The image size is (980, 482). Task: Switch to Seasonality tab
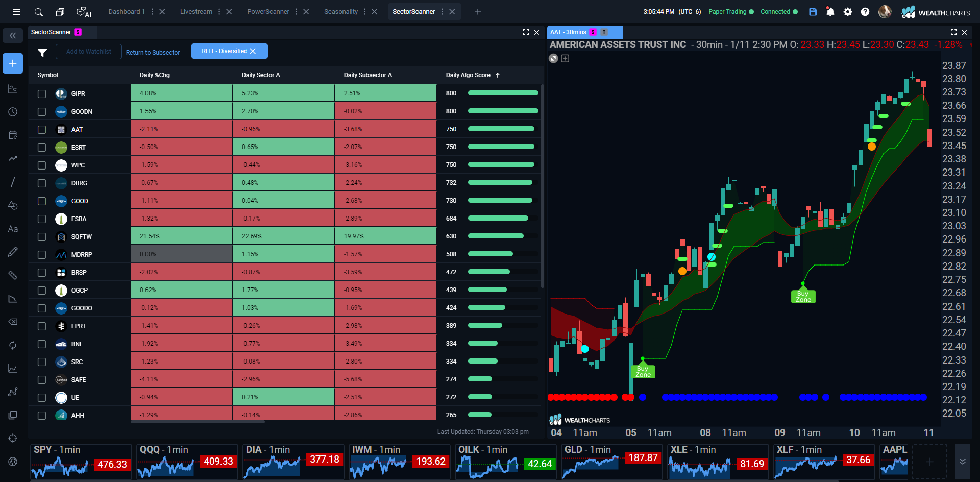(341, 12)
